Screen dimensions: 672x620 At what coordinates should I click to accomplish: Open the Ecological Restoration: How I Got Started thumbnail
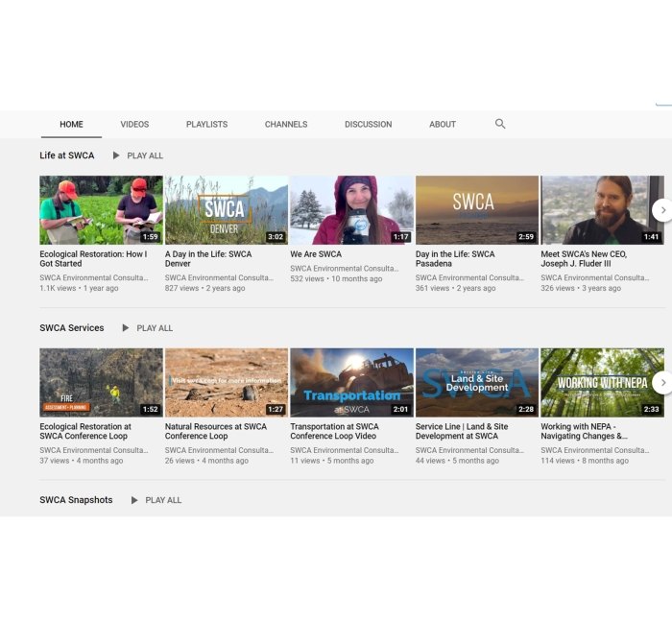[101, 210]
